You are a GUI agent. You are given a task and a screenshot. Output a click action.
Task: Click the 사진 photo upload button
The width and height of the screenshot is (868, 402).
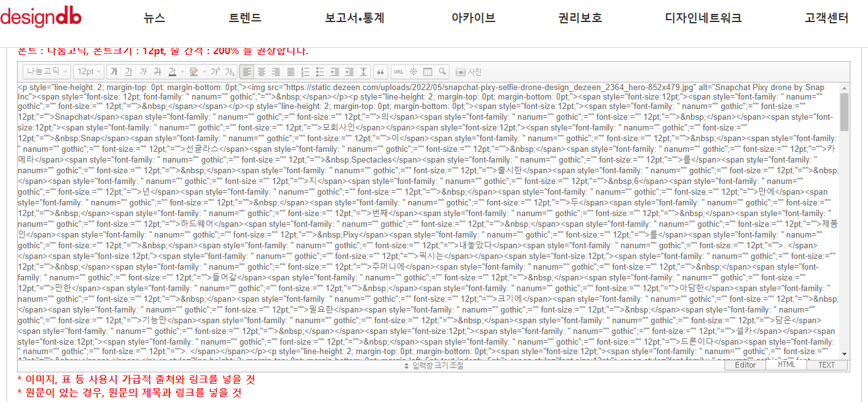coord(469,72)
